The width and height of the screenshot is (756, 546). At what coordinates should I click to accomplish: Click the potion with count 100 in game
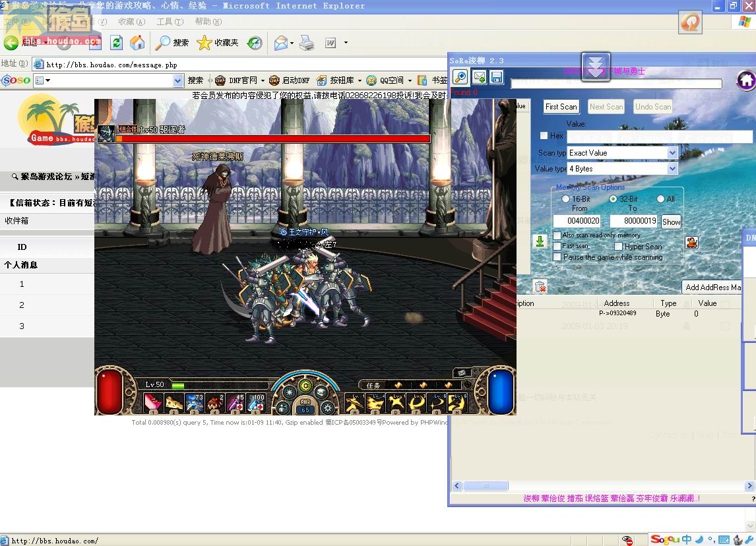(256, 403)
